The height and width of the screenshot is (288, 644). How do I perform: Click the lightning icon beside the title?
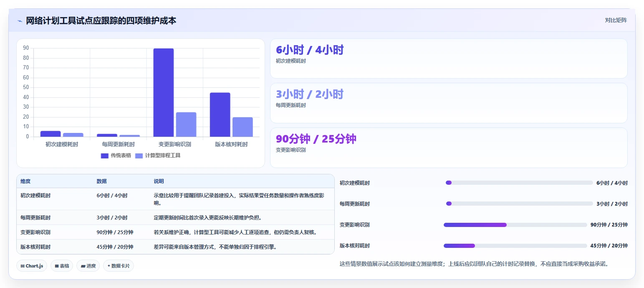coord(20,20)
